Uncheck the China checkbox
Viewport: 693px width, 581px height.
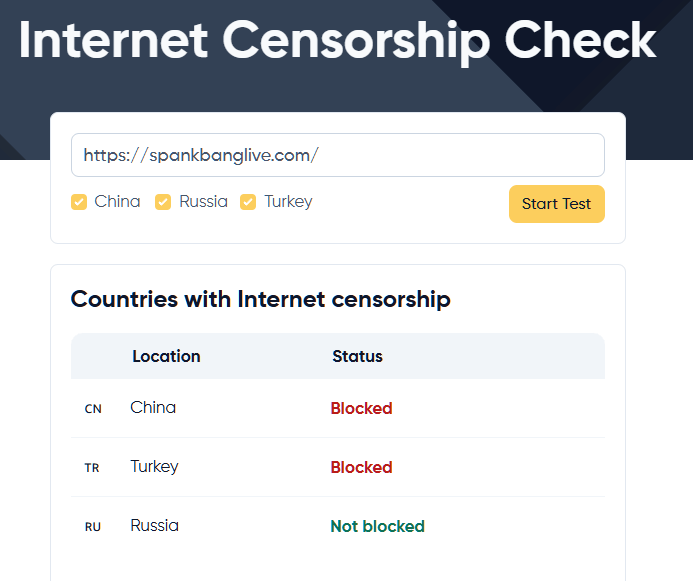tap(79, 202)
